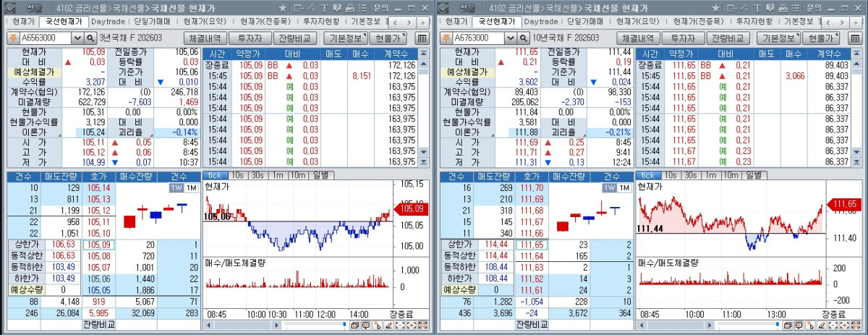Viewport: 868px width, 335px height.
Task: Click the print icon in left window title bar
Action: (350, 8)
